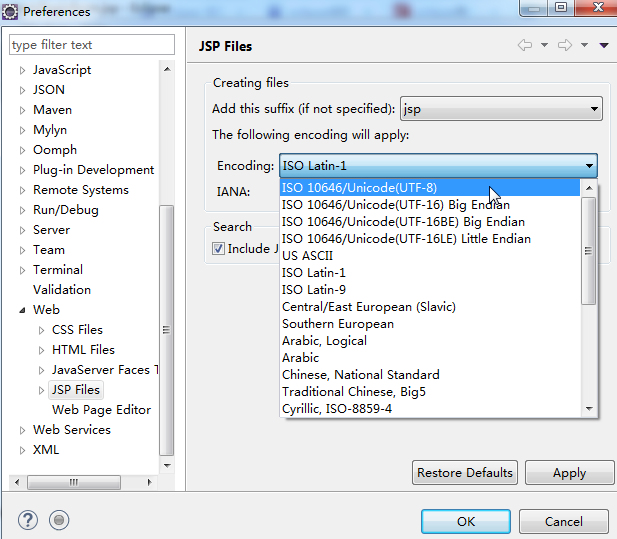Expand the JSON tree node
This screenshot has width=617, height=539.
click(22, 90)
